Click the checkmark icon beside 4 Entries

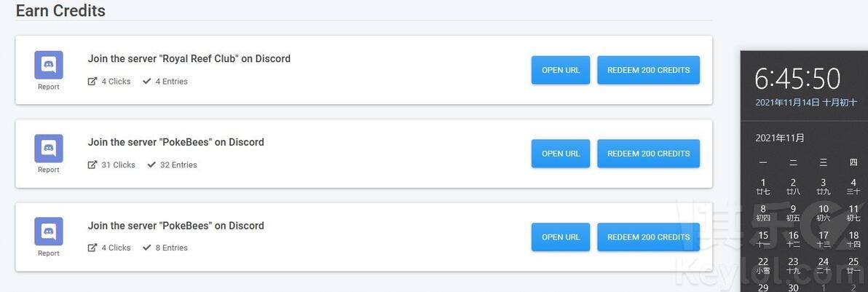(146, 82)
